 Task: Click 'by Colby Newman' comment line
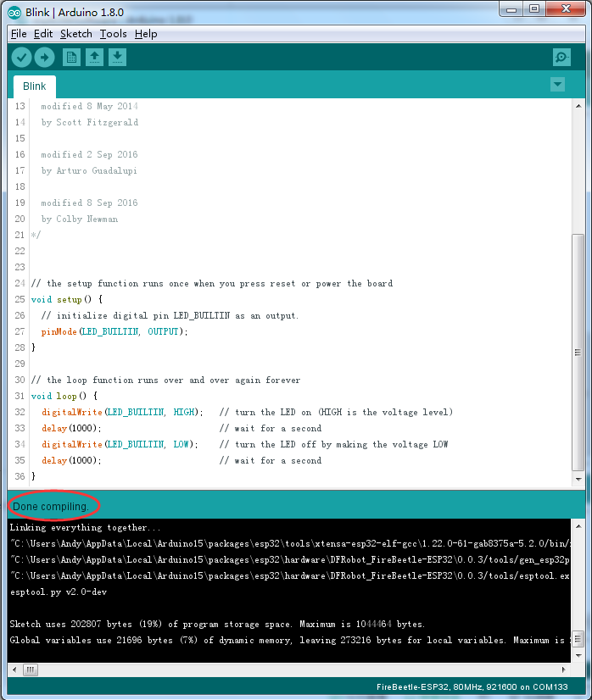point(80,219)
